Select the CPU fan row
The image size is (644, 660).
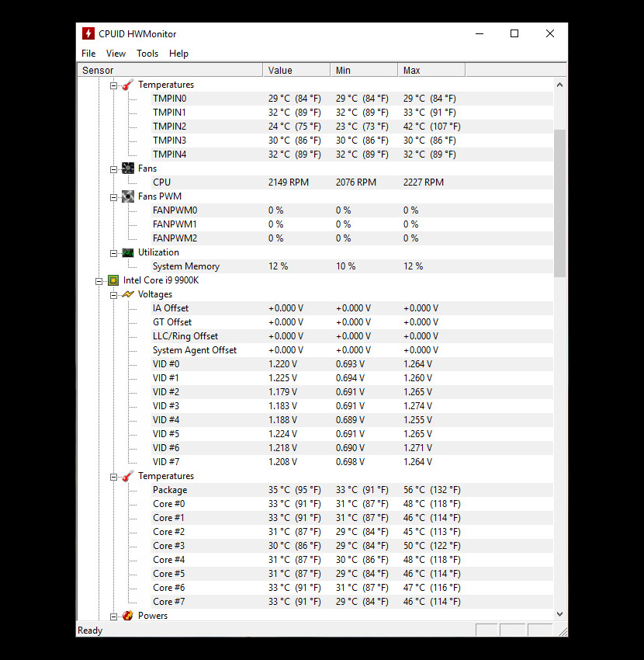pyautogui.click(x=351, y=182)
